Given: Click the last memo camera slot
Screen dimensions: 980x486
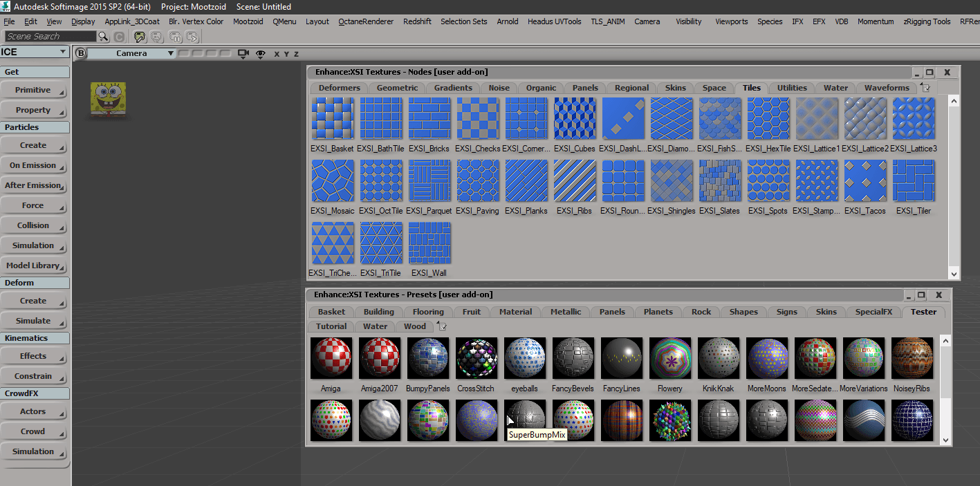Looking at the screenshot, I should click(225, 53).
